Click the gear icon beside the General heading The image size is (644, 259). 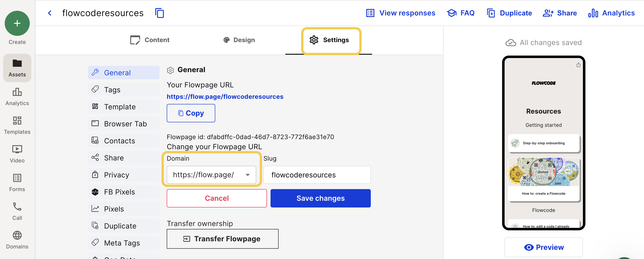click(170, 70)
